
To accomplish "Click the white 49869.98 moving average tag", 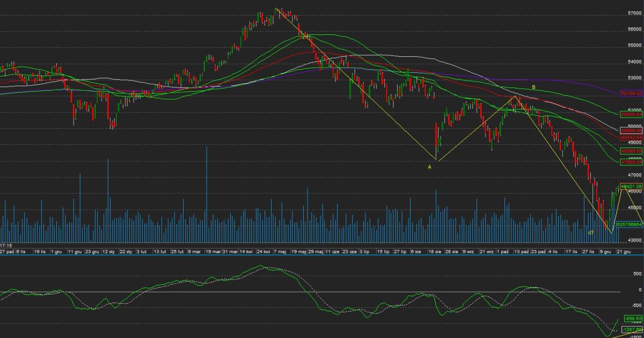I will tap(631, 130).
